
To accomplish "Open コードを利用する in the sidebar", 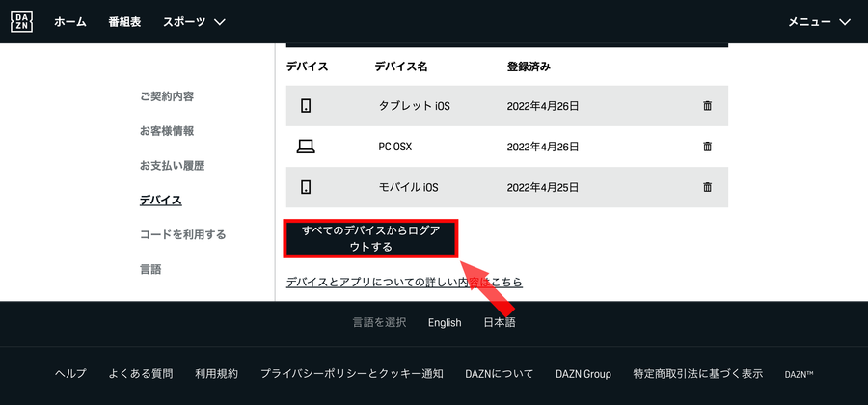I will pos(182,234).
